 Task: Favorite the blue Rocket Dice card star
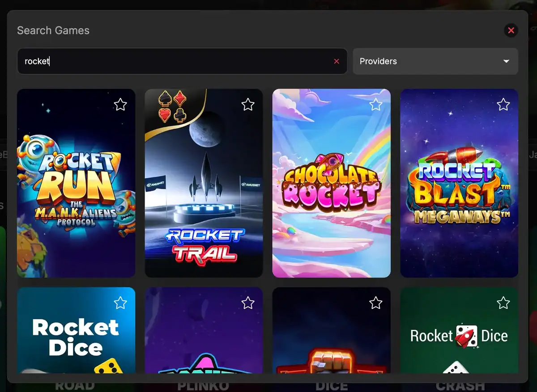120,303
